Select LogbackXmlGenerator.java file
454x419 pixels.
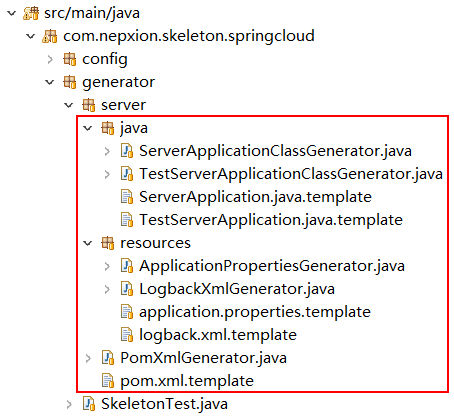tap(237, 289)
